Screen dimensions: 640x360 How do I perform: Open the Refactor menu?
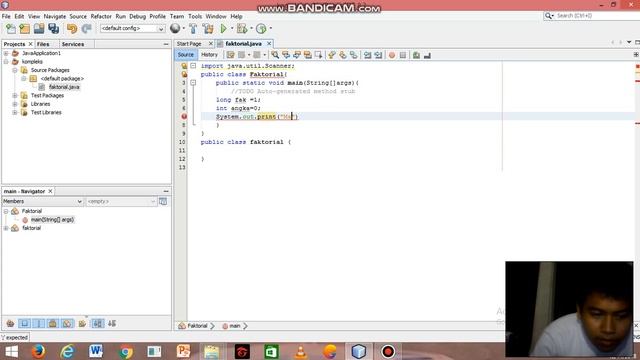[x=101, y=16]
